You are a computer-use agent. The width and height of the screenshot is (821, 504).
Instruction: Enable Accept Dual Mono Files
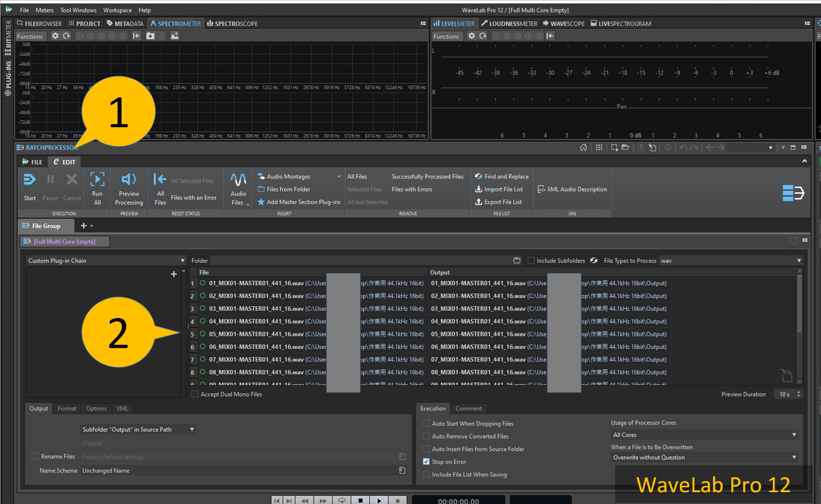coord(195,394)
